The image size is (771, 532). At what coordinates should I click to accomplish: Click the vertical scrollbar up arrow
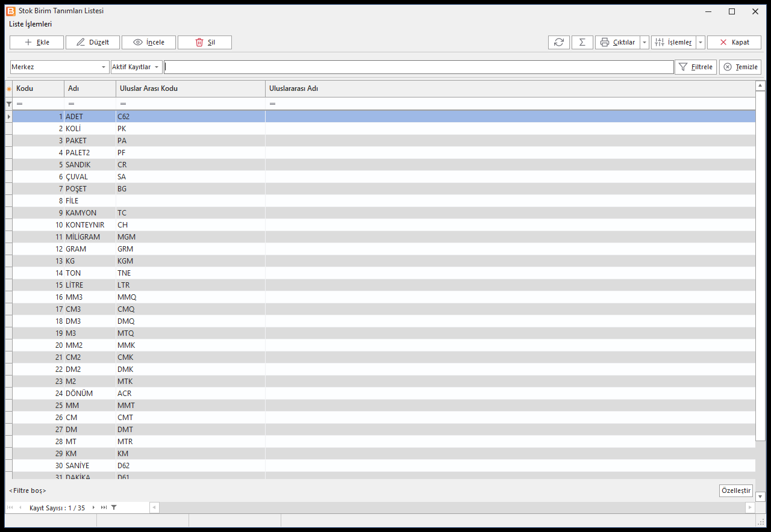click(760, 85)
